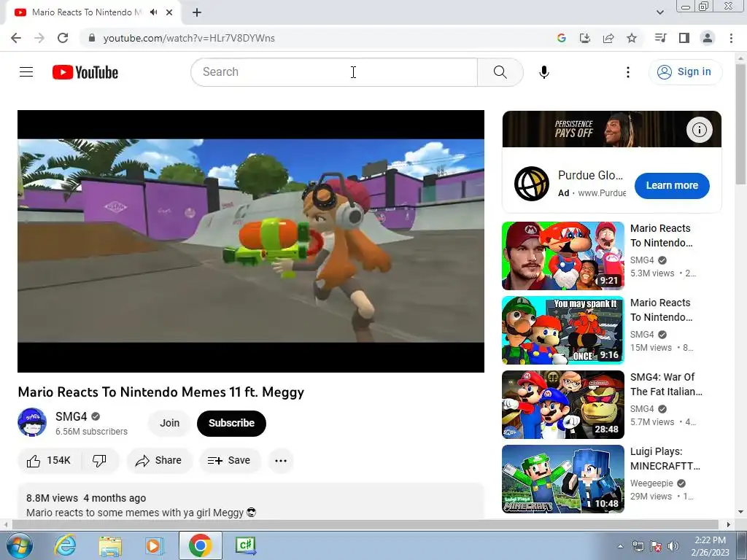Click the install/download page icon
This screenshot has height=560, width=747.
[584, 38]
